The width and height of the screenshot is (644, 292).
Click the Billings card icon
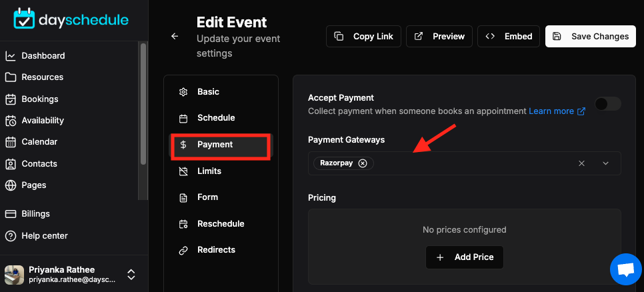click(10, 214)
